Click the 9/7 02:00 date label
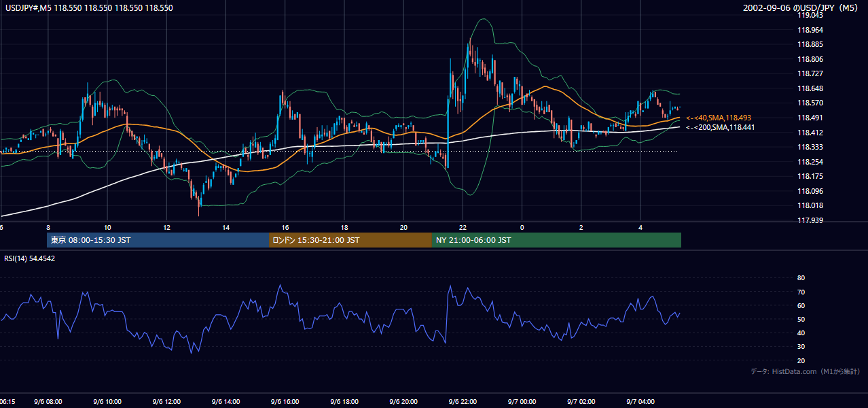868x408 pixels. [581, 402]
